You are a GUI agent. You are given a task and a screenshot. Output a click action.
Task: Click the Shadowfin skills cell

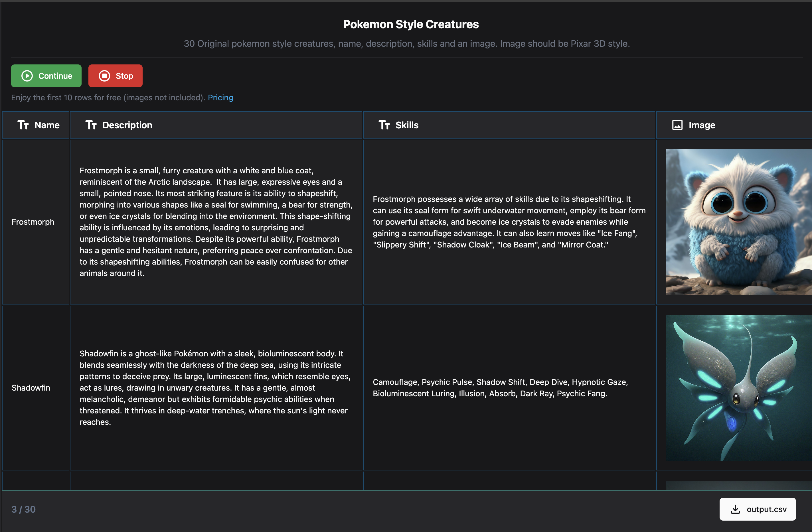[x=500, y=388]
